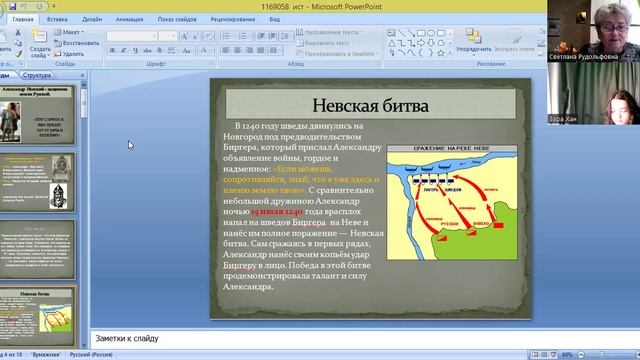Select the Format Painter brush icon
The width and height of the screenshot is (640, 360).
(18, 53)
